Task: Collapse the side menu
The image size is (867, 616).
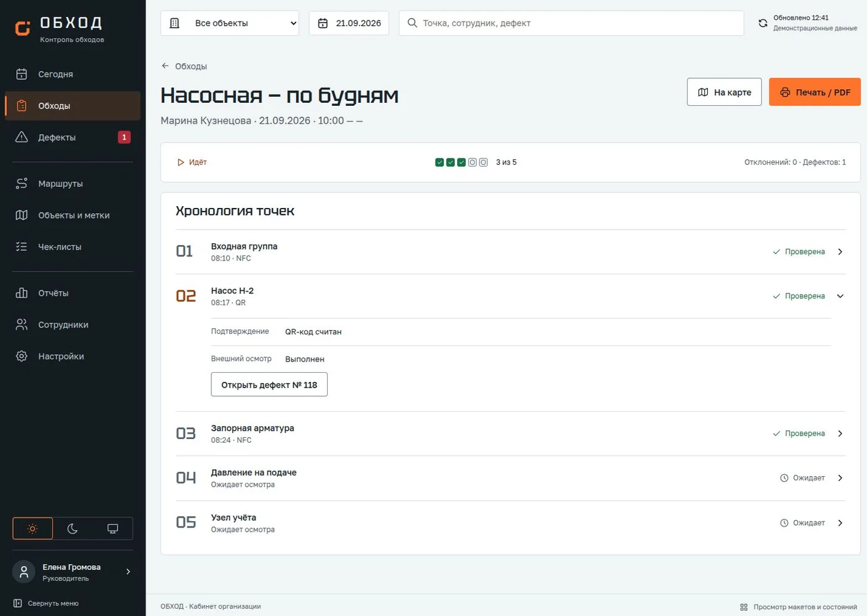Action: [46, 603]
